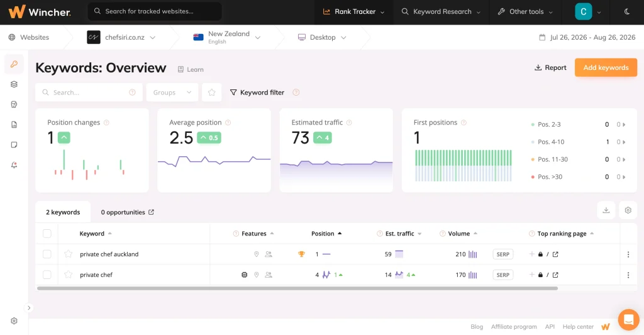Open New Zealand country selector
This screenshot has height=335, width=644.
pyautogui.click(x=226, y=37)
